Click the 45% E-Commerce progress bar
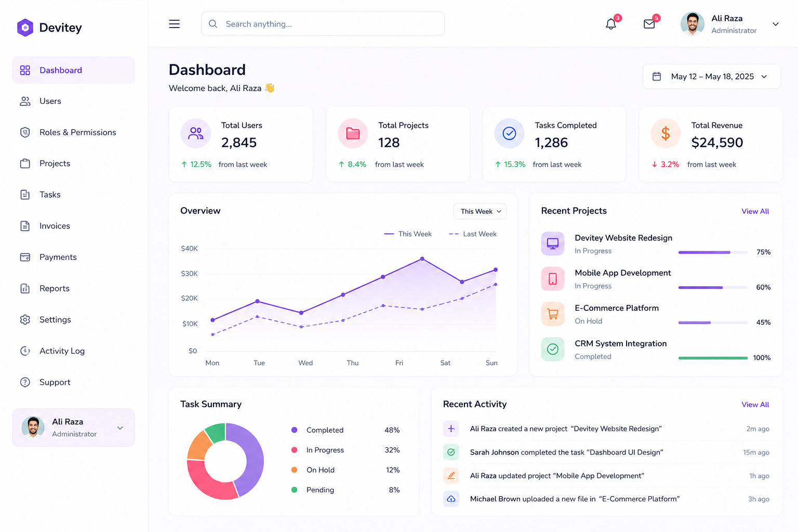Image resolution: width=798 pixels, height=532 pixels. point(713,323)
